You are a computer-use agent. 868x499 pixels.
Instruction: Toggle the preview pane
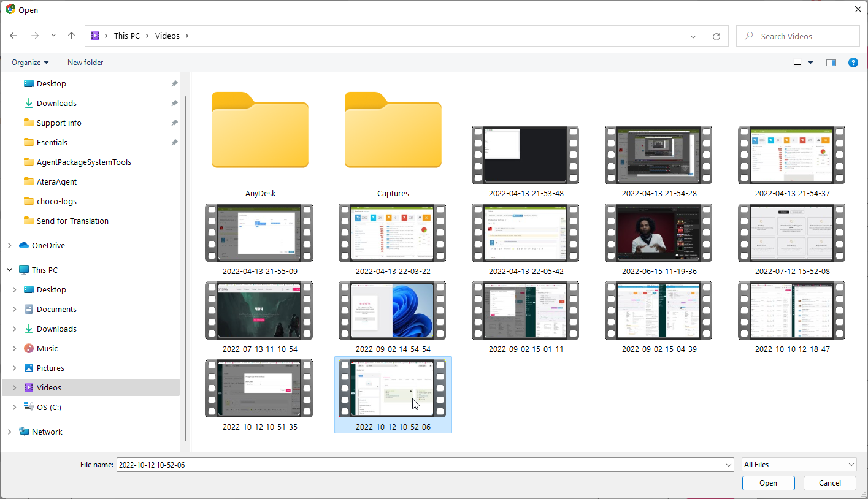pyautogui.click(x=831, y=62)
